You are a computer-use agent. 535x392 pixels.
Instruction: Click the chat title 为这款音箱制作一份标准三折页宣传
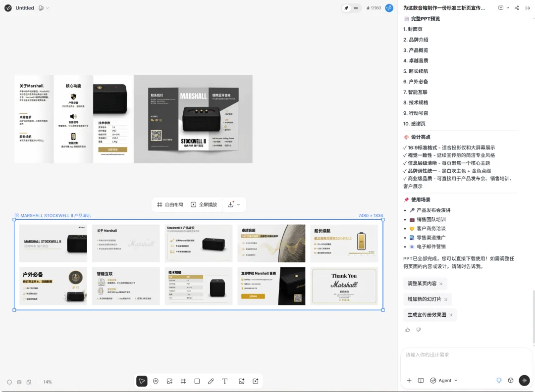pyautogui.click(x=444, y=8)
